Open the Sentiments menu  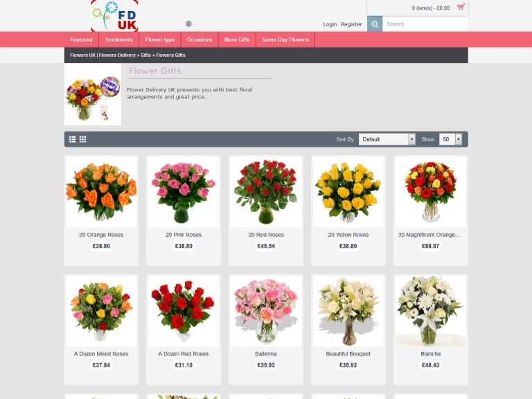(119, 39)
